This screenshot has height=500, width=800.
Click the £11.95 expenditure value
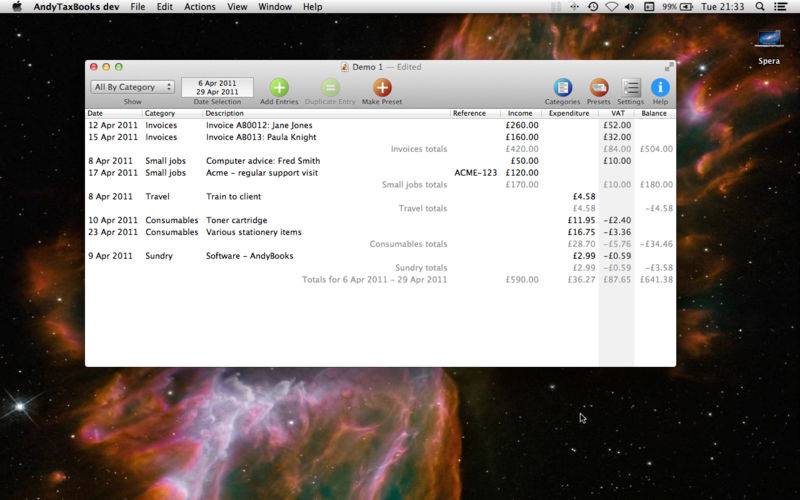click(x=581, y=220)
